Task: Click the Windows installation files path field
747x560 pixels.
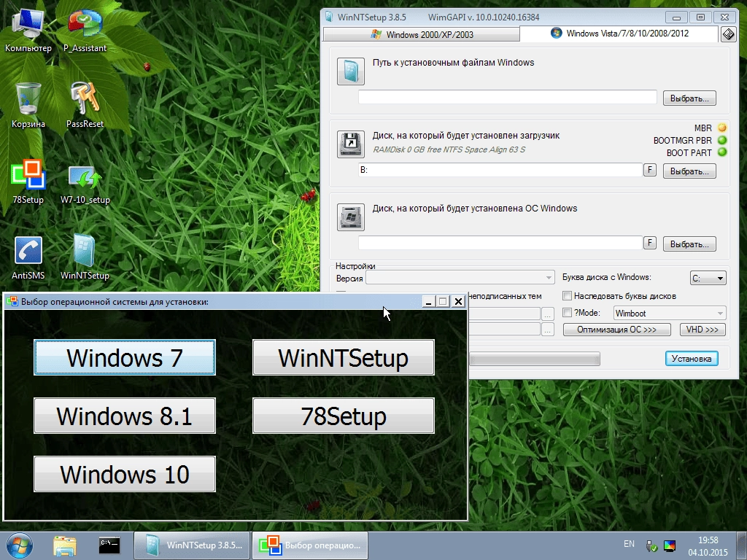Action: (508, 97)
